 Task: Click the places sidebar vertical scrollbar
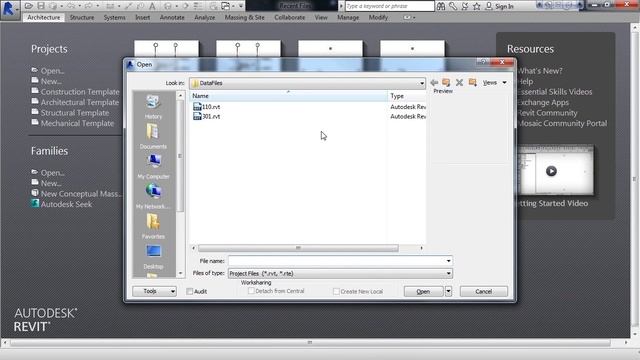pyautogui.click(x=180, y=156)
